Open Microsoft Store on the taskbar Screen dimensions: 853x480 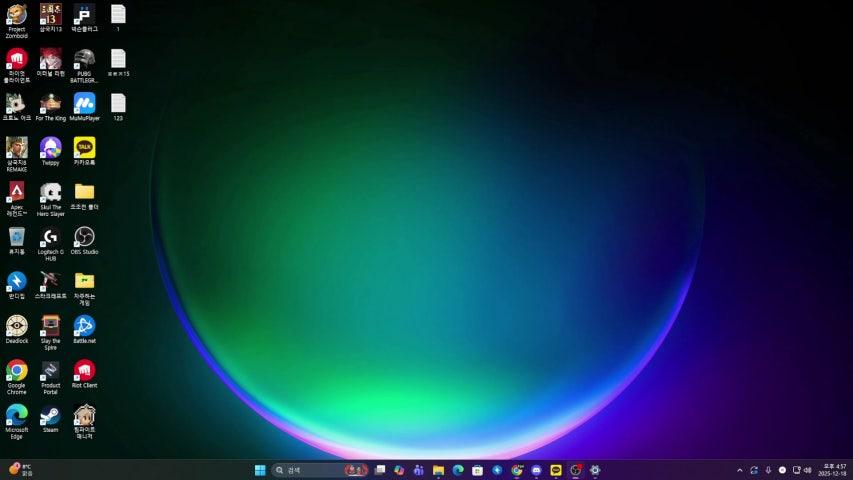click(478, 470)
